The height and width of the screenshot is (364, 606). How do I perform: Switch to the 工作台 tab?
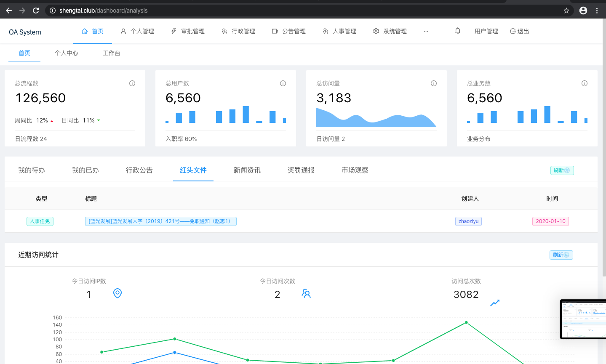[112, 53]
